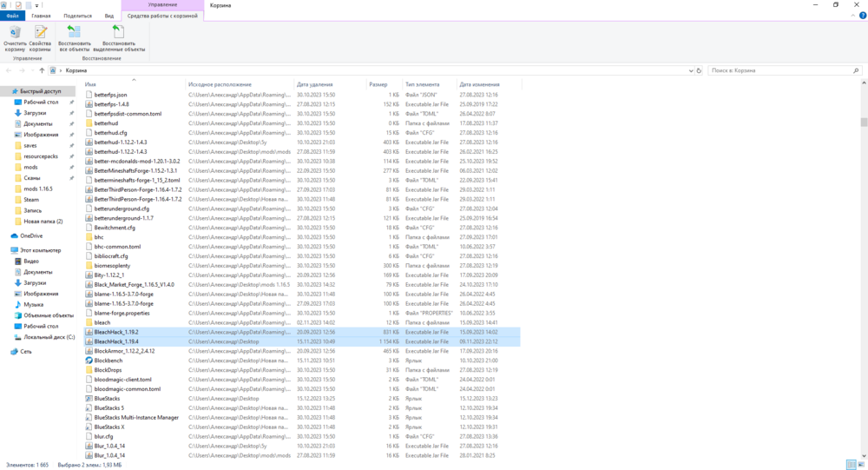Image resolution: width=868 pixels, height=470 pixels.
Task: Open mods 1.16.5 in sidebar
Action: tap(37, 189)
